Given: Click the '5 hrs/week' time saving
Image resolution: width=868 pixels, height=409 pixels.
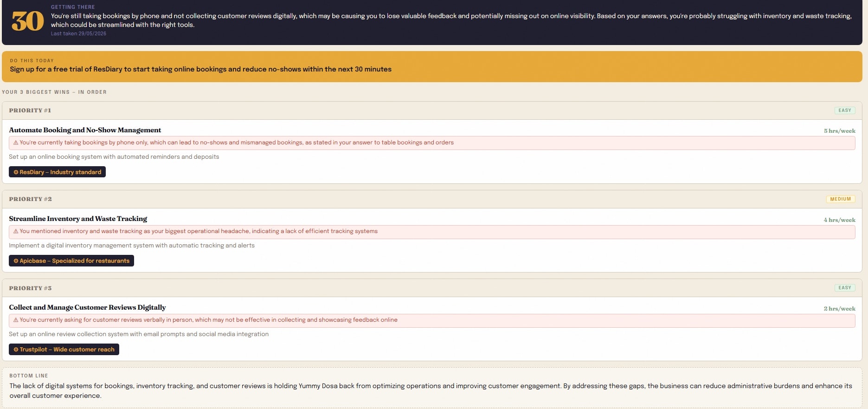Looking at the screenshot, I should 840,131.
